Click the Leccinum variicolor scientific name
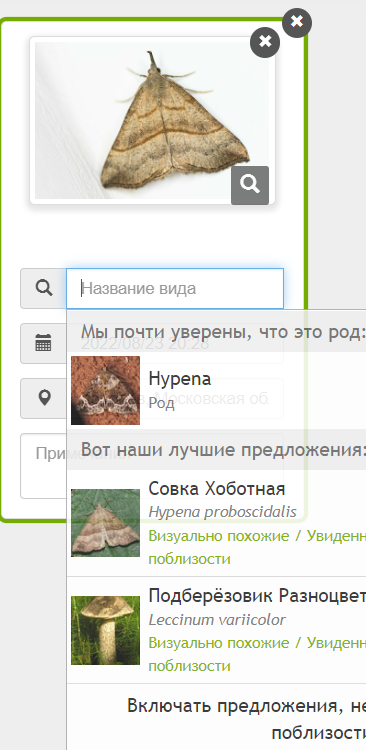The height and width of the screenshot is (750, 366). pyautogui.click(x=217, y=619)
